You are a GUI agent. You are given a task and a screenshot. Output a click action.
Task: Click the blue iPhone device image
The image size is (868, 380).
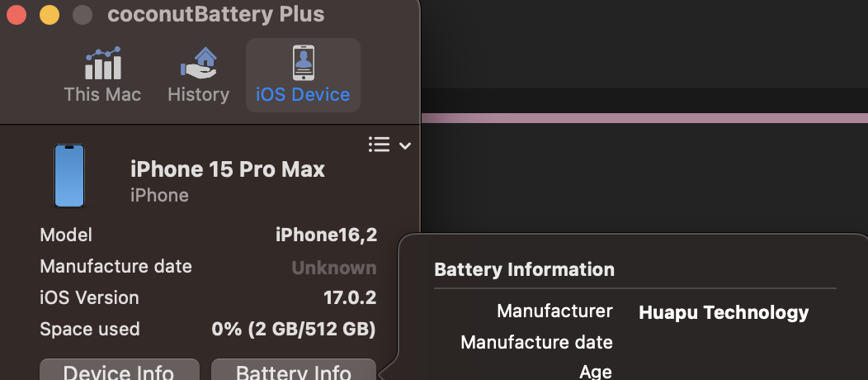(x=69, y=176)
